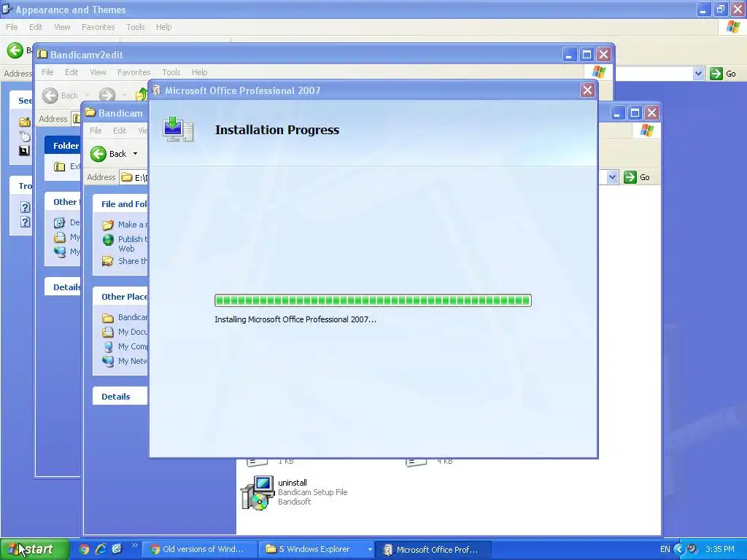Click the E:\ address field in Bandicam window
Image resolution: width=747 pixels, height=560 pixels.
tap(134, 177)
